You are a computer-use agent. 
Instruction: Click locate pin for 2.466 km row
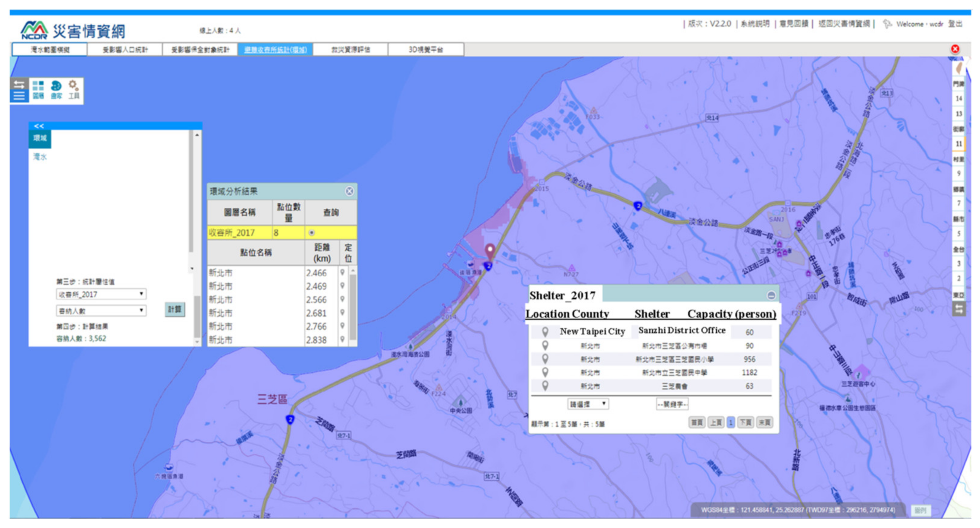coord(342,272)
